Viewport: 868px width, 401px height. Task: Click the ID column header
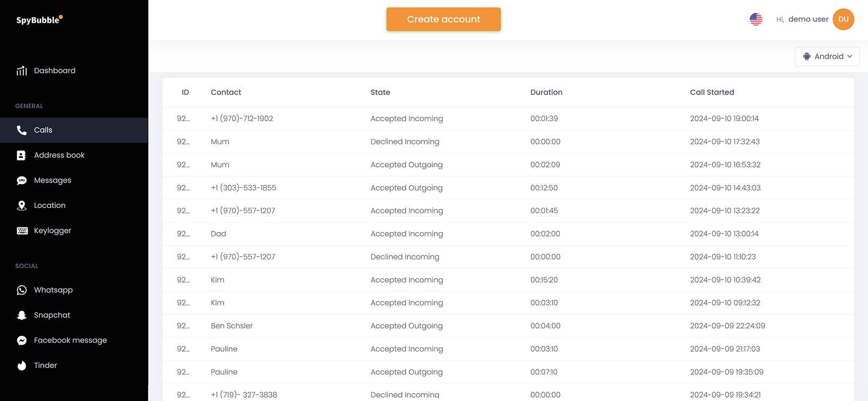tap(186, 93)
